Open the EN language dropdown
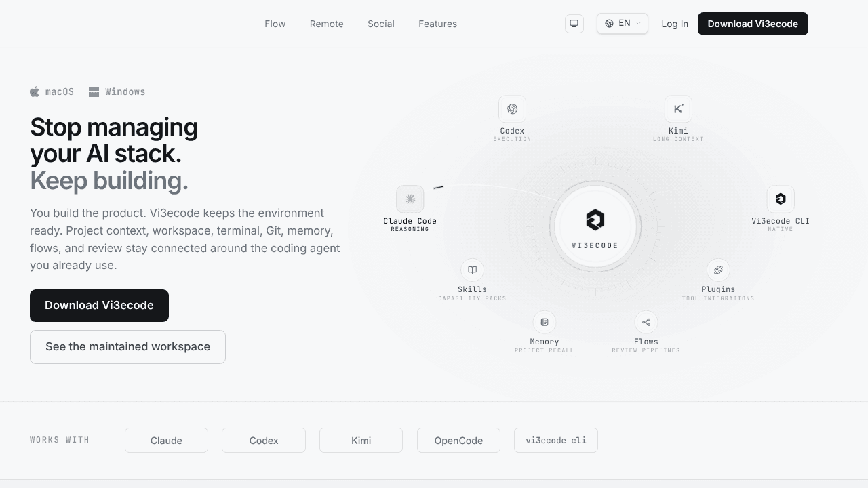Image resolution: width=868 pixels, height=488 pixels. pos(623,24)
